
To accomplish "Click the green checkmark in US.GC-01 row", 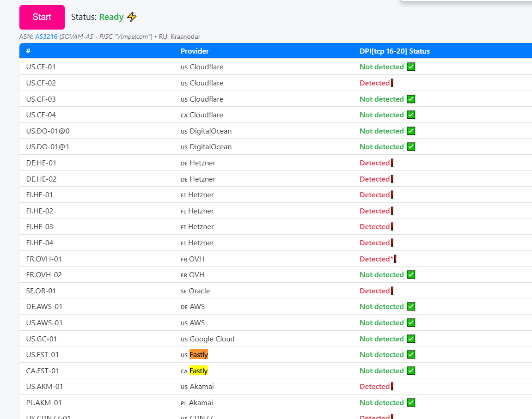I will pos(411,339).
